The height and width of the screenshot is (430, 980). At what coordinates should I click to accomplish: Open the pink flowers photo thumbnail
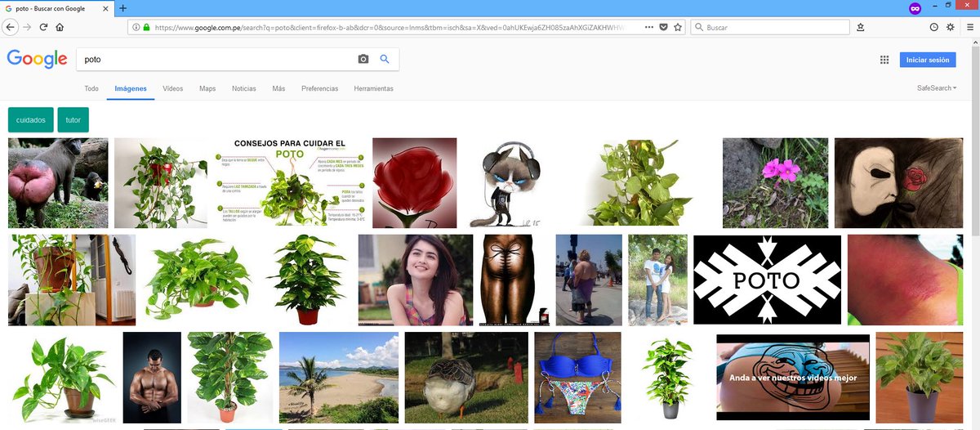pyautogui.click(x=775, y=183)
